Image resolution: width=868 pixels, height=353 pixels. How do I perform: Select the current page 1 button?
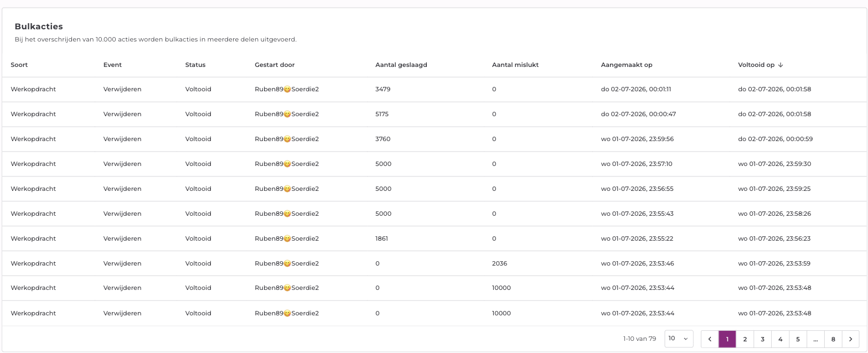727,339
